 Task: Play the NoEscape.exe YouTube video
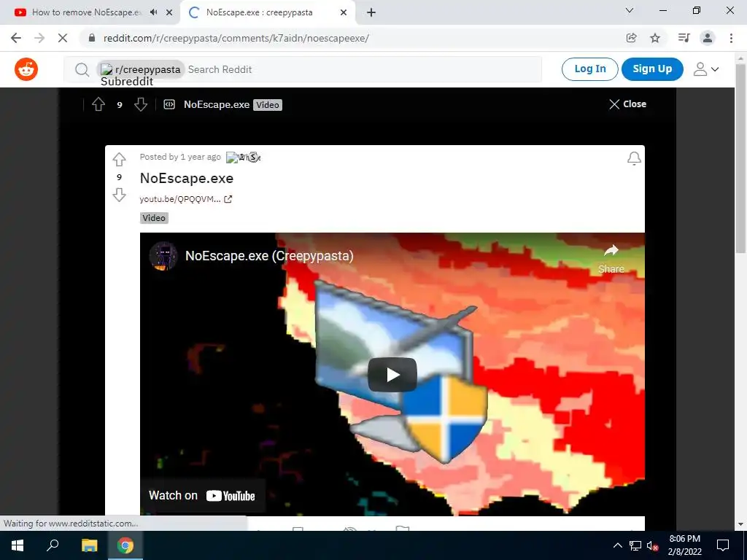[392, 375]
